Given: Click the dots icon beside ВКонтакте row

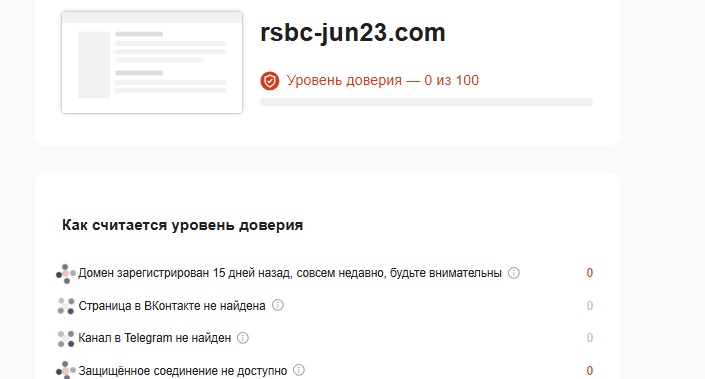Looking at the screenshot, I should (66, 306).
